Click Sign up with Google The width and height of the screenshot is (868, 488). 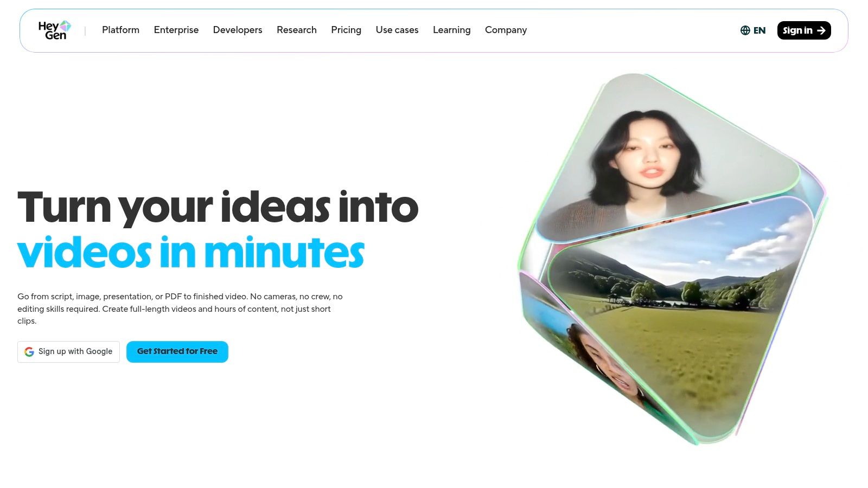pyautogui.click(x=68, y=352)
